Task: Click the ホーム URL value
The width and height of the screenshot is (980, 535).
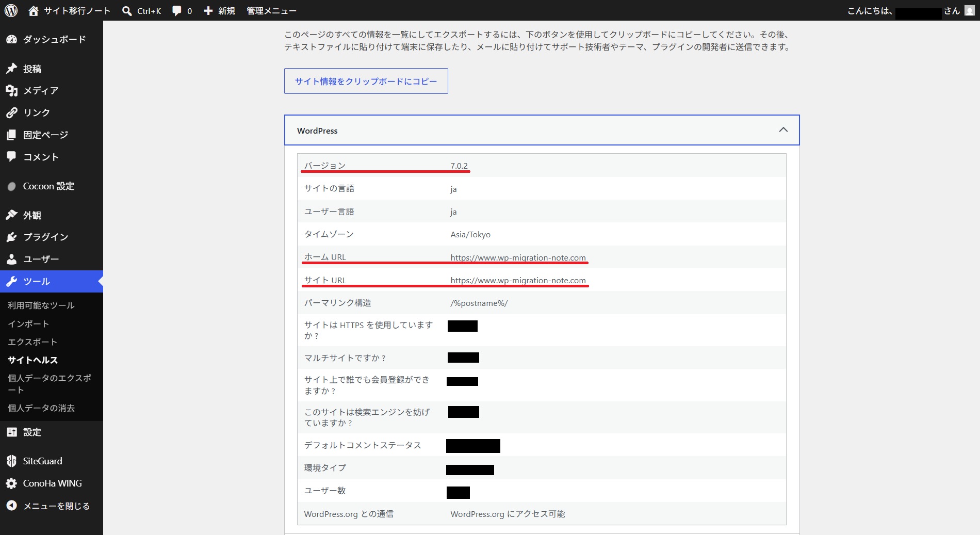Action: pos(518,257)
